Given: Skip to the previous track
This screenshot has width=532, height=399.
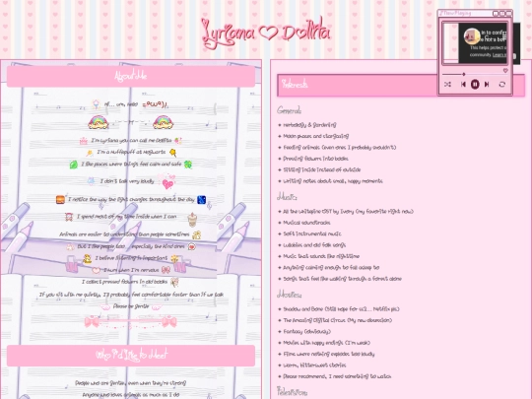Looking at the screenshot, I should point(463,84).
